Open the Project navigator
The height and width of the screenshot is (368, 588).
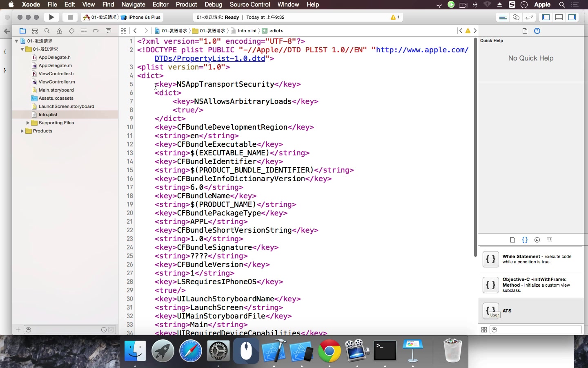pos(23,31)
